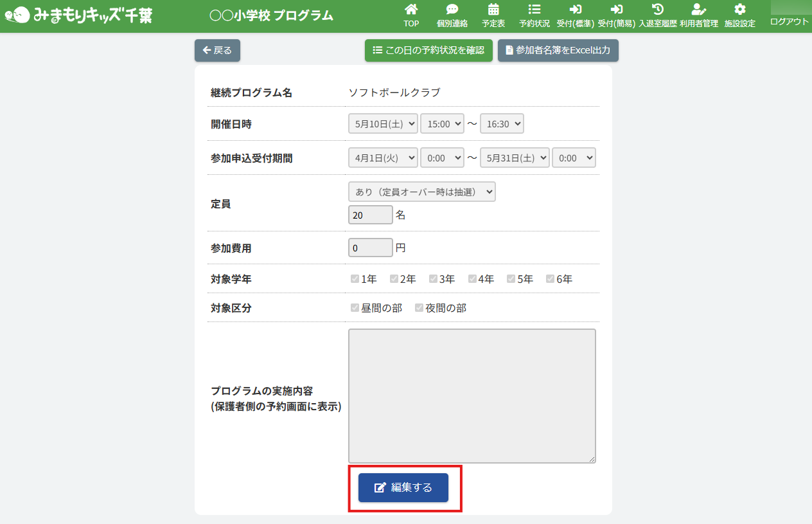The height and width of the screenshot is (524, 812).
Task: Click the 入退室履歴 history icon
Action: click(x=657, y=10)
